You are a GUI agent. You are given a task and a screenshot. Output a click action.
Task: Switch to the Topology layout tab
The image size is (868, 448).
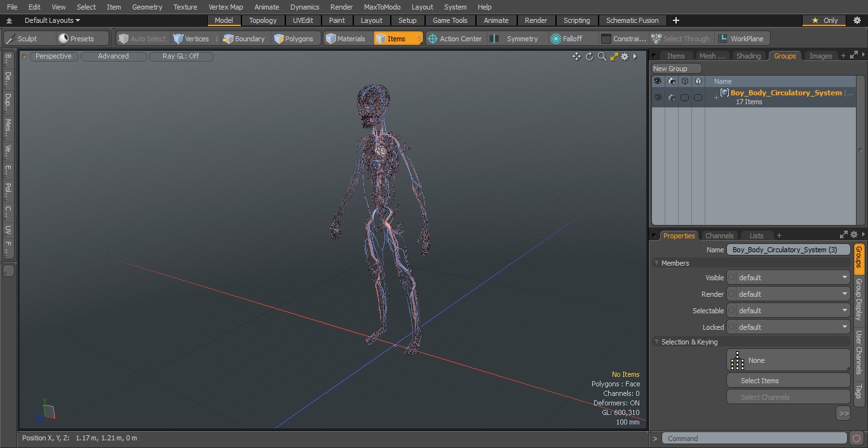263,20
